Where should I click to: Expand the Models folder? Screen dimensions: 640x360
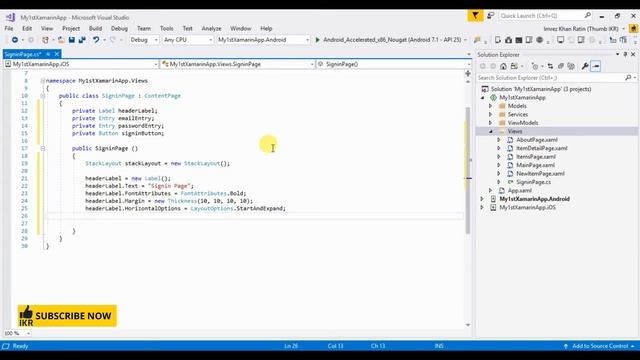pyautogui.click(x=491, y=106)
